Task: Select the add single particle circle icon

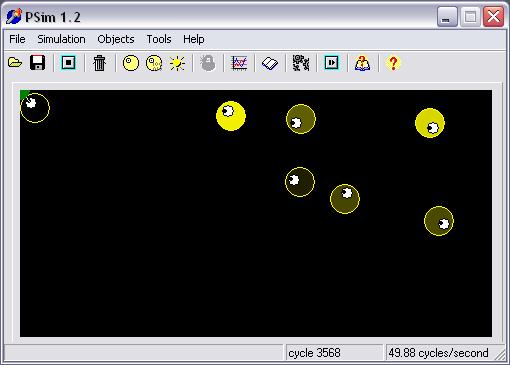Action: click(x=131, y=63)
